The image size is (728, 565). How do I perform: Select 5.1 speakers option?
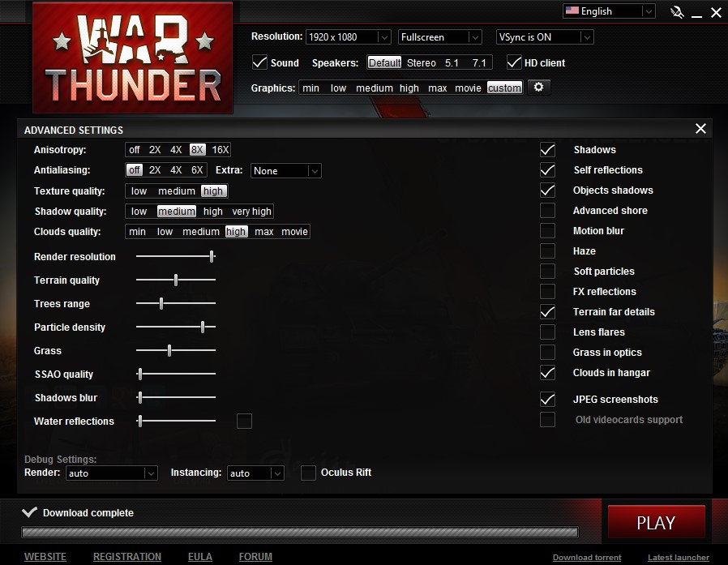[452, 62]
